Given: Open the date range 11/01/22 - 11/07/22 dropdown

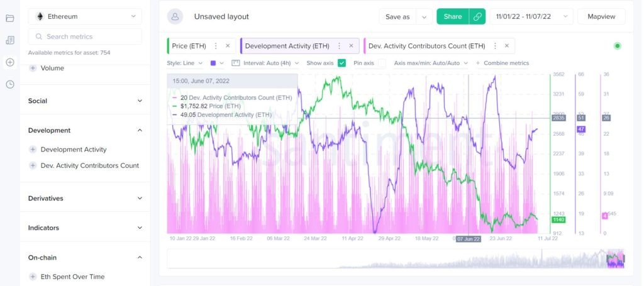Looking at the screenshot, I should point(531,17).
